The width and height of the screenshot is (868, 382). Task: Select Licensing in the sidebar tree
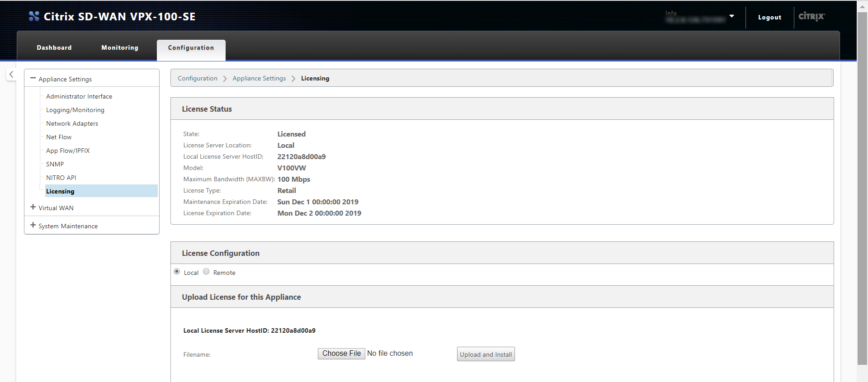pos(101,191)
